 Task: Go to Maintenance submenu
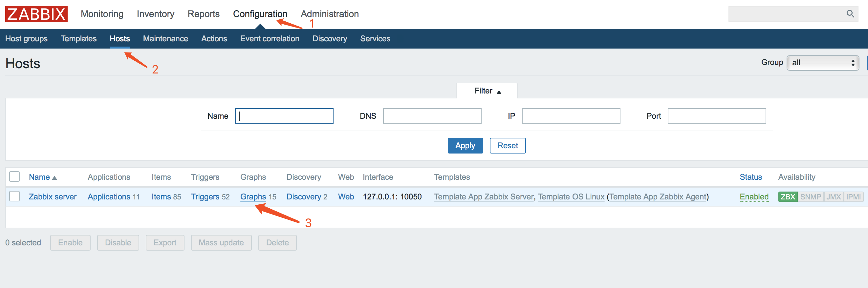[165, 39]
